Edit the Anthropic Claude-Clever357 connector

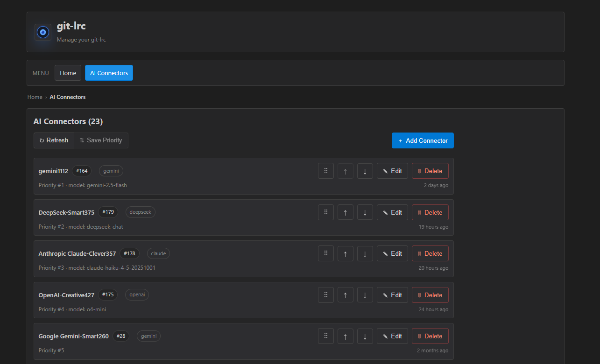tap(392, 253)
